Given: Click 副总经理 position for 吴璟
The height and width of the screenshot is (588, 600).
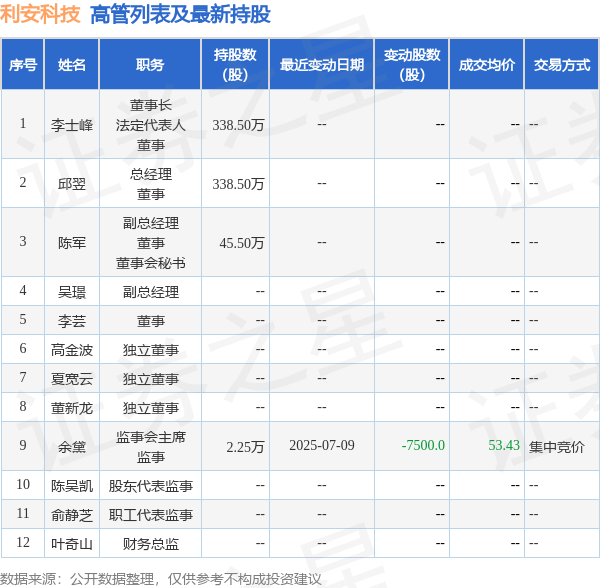Looking at the screenshot, I should click(150, 292).
